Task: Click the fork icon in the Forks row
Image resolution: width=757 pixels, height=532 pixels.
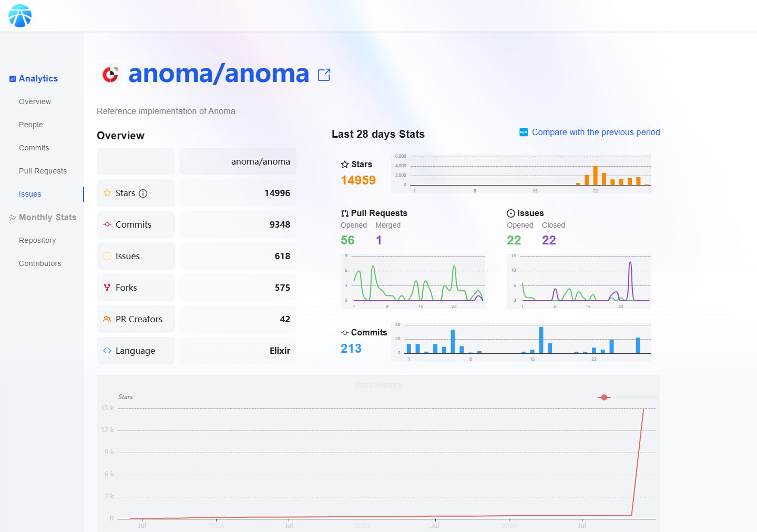Action: click(107, 288)
